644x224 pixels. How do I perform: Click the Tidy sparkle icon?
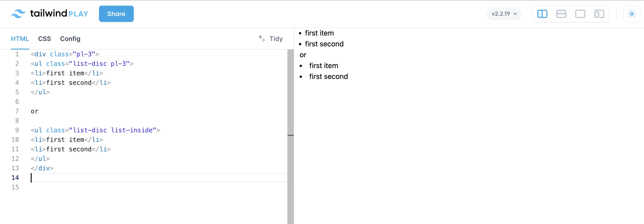pos(262,38)
